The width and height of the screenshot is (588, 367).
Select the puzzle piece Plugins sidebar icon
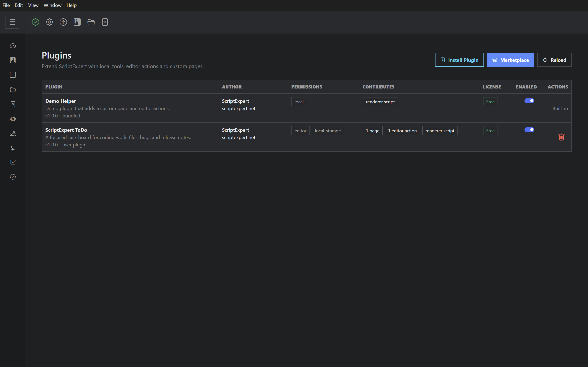(x=13, y=119)
